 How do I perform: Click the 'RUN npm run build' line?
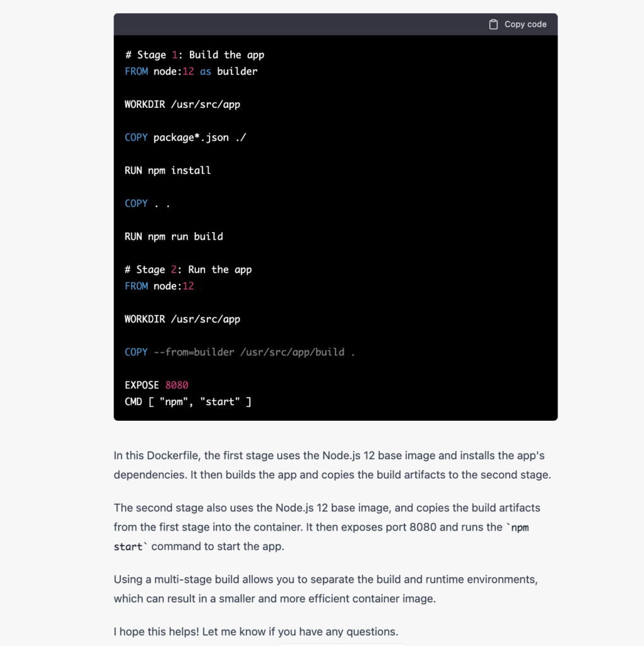tap(174, 237)
